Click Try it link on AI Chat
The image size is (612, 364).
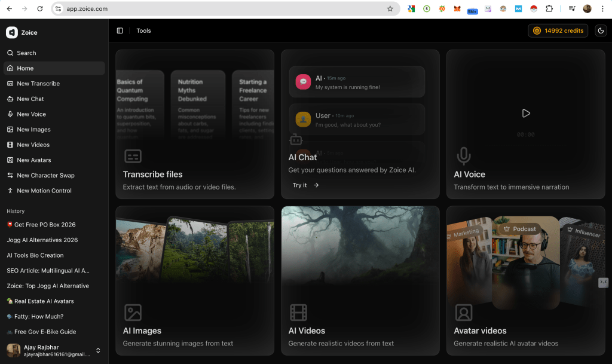click(x=306, y=185)
